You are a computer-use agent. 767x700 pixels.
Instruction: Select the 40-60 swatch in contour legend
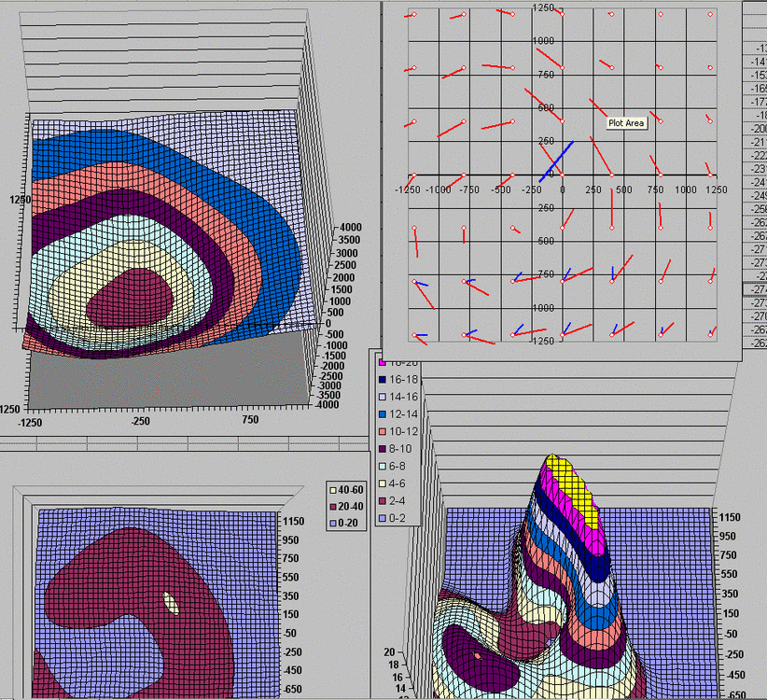332,490
